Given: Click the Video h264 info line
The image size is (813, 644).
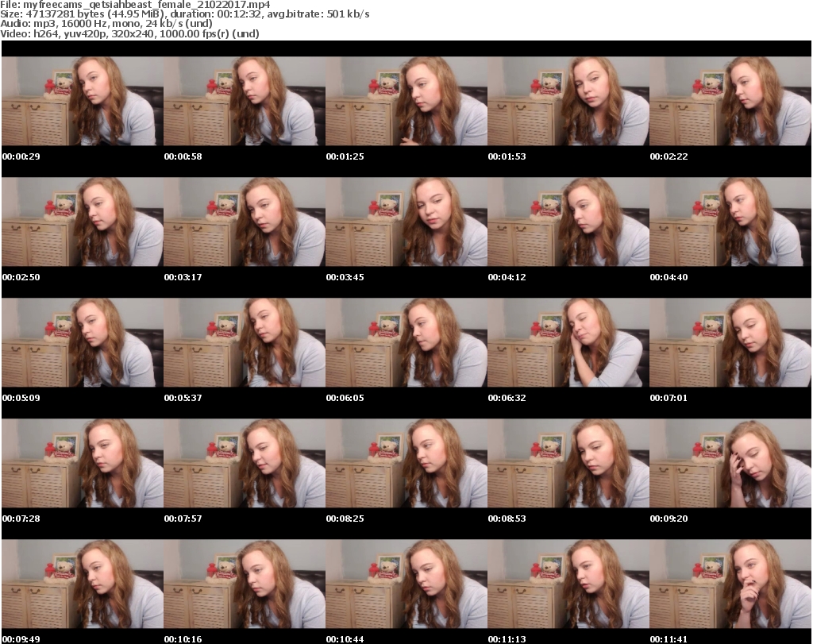Looking at the screenshot, I should [129, 33].
